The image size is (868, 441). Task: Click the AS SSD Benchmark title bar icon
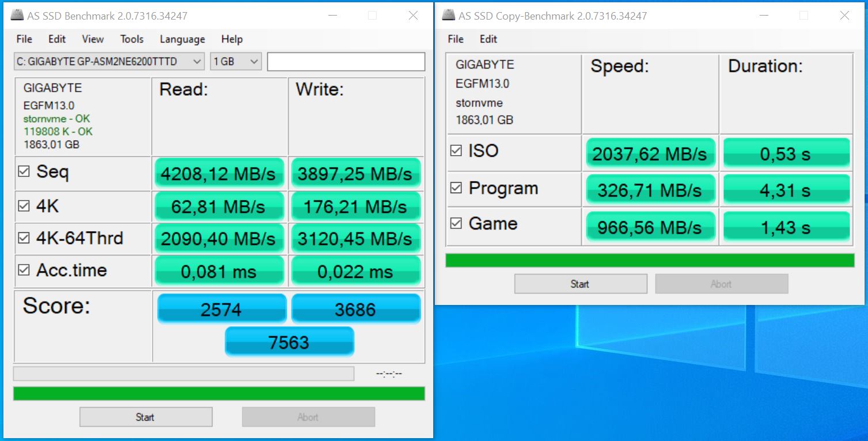(17, 16)
